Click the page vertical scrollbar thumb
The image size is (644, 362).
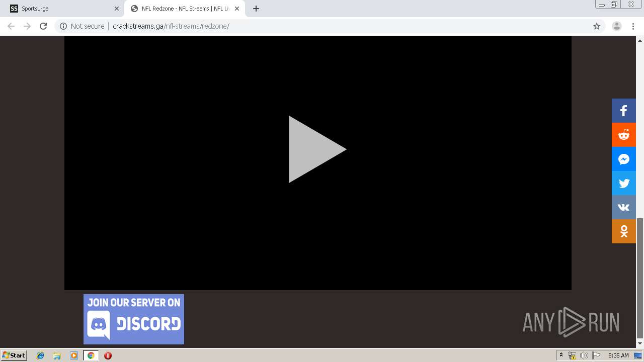tap(640, 278)
